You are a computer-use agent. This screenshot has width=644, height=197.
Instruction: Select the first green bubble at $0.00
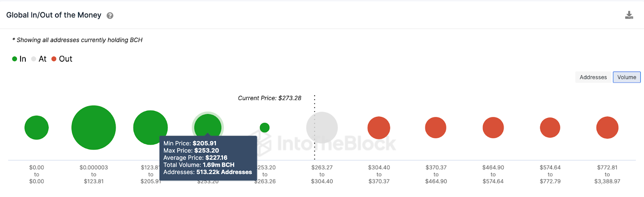pyautogui.click(x=37, y=128)
